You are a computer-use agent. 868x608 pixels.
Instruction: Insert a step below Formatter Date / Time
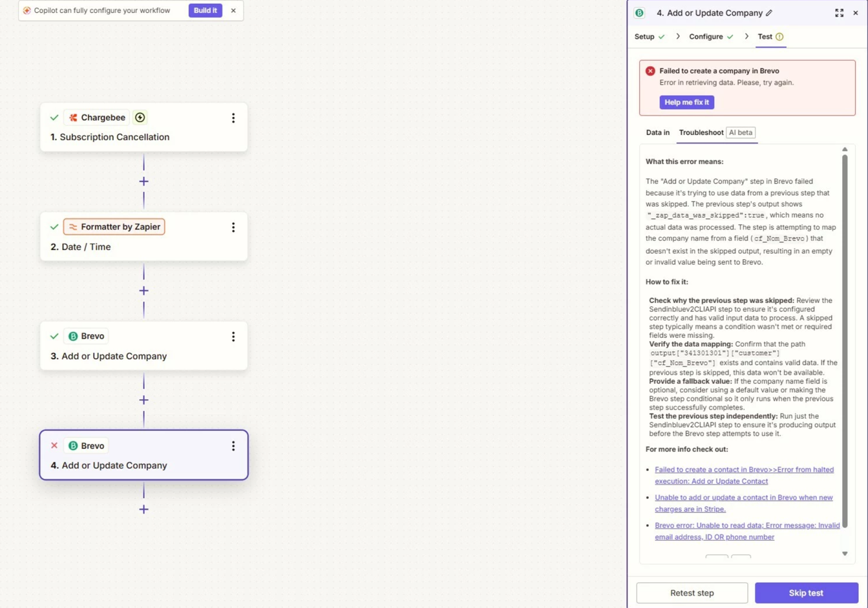[143, 291]
